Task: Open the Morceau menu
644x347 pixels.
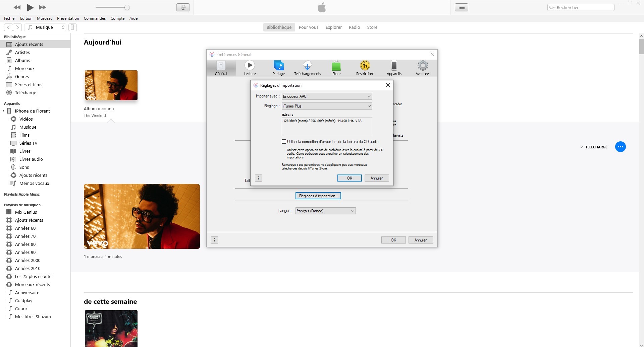Action: (45, 18)
